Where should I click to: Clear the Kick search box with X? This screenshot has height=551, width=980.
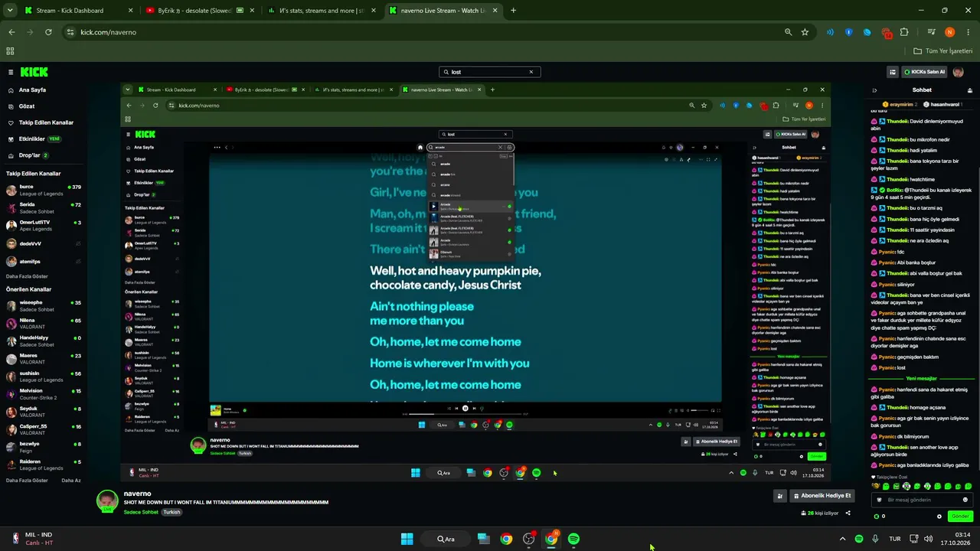(531, 72)
